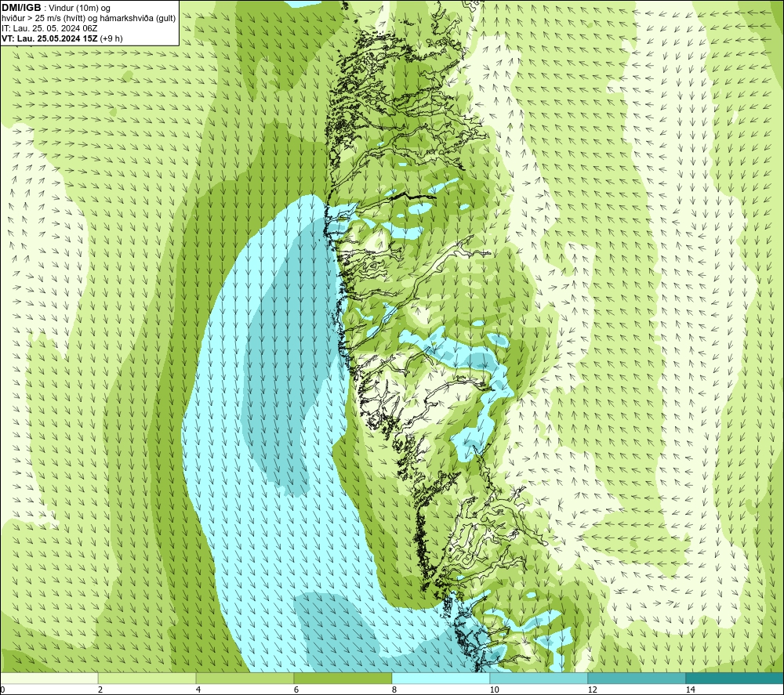This screenshot has width=784, height=695.
Task: Click the 'IT: Lau. 25. 05. 2024 06Z' line
Action: (x=49, y=28)
